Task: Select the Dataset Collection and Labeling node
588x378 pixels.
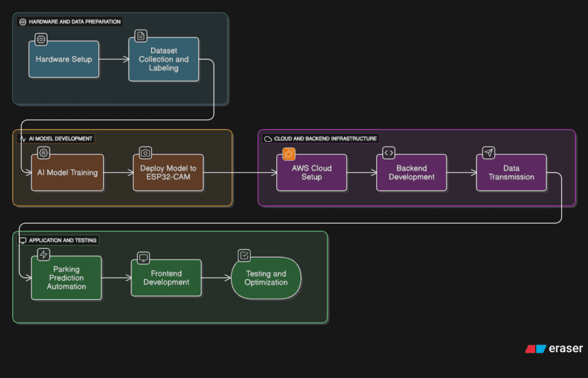Action: click(x=164, y=60)
